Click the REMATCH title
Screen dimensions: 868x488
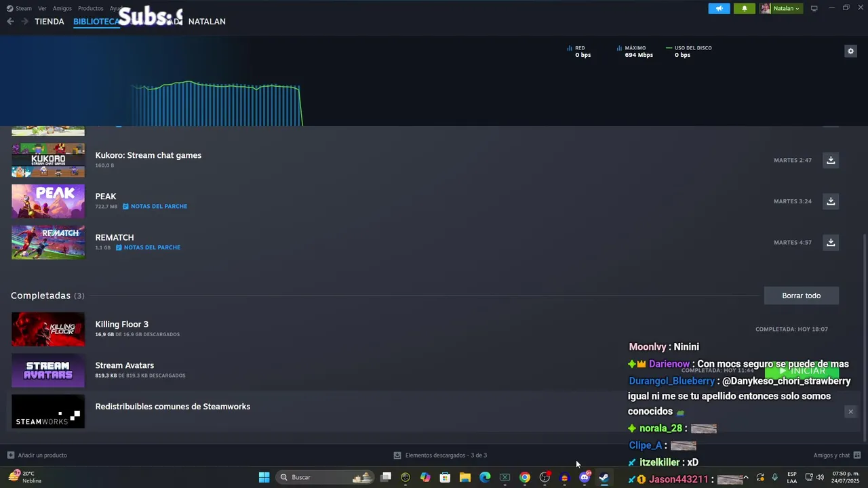(x=115, y=237)
